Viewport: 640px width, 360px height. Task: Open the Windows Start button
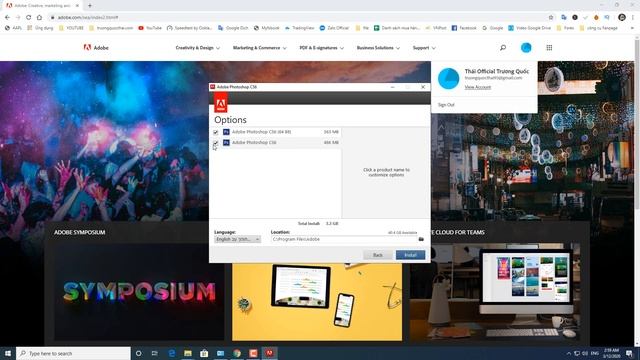[x=8, y=353]
